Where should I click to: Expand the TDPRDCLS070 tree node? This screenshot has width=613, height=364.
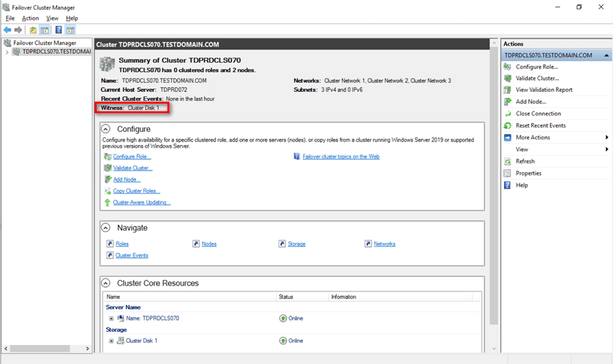[x=7, y=52]
